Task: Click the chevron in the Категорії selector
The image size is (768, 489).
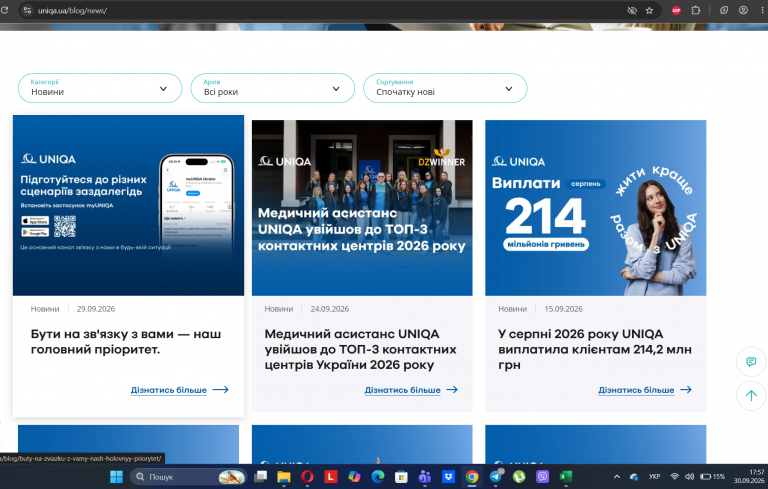Action: pos(163,89)
